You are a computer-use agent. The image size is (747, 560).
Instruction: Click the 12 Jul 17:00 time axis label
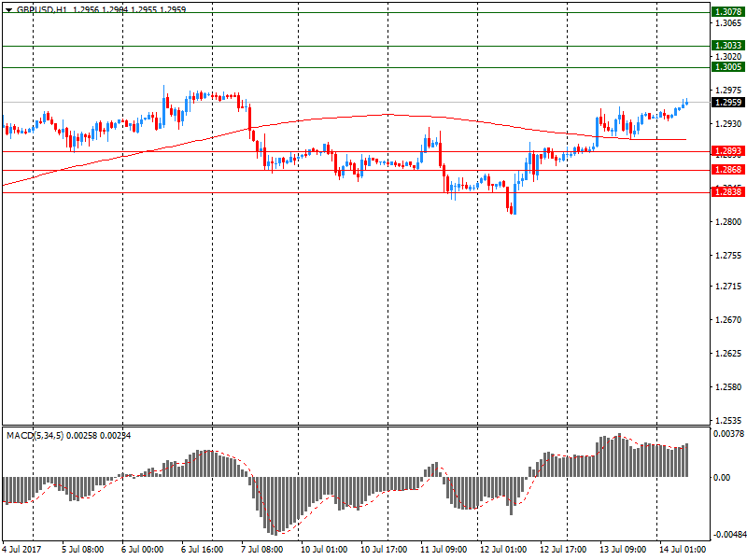(563, 549)
